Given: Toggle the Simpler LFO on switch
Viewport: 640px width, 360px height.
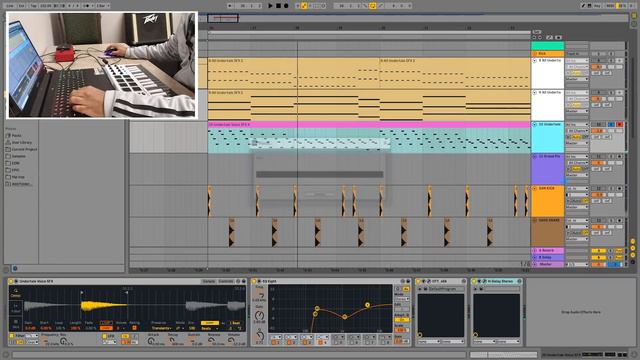Looking at the screenshot, I should (104, 336).
